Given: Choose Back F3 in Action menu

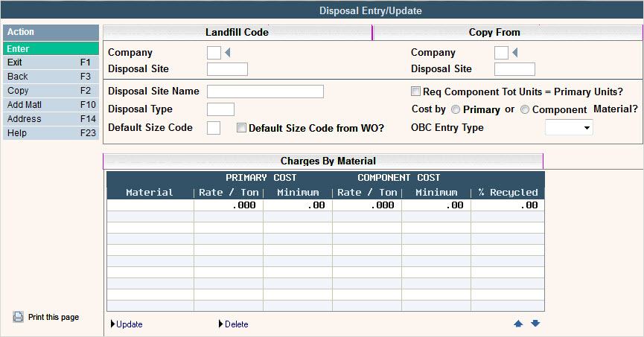Looking at the screenshot, I should [x=51, y=77].
